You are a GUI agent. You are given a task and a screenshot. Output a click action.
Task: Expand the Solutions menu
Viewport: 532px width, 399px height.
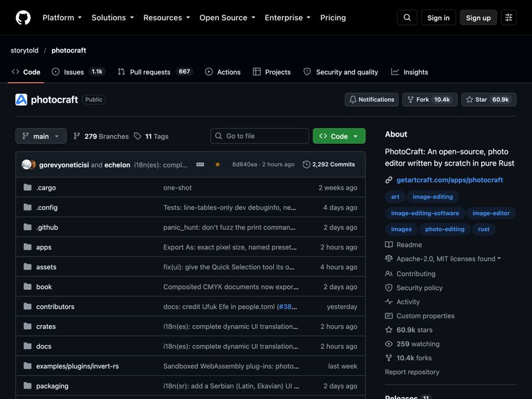pyautogui.click(x=113, y=18)
